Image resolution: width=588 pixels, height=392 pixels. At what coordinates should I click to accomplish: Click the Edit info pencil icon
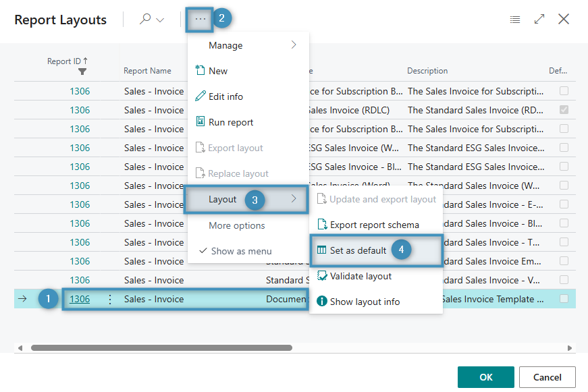(x=201, y=96)
